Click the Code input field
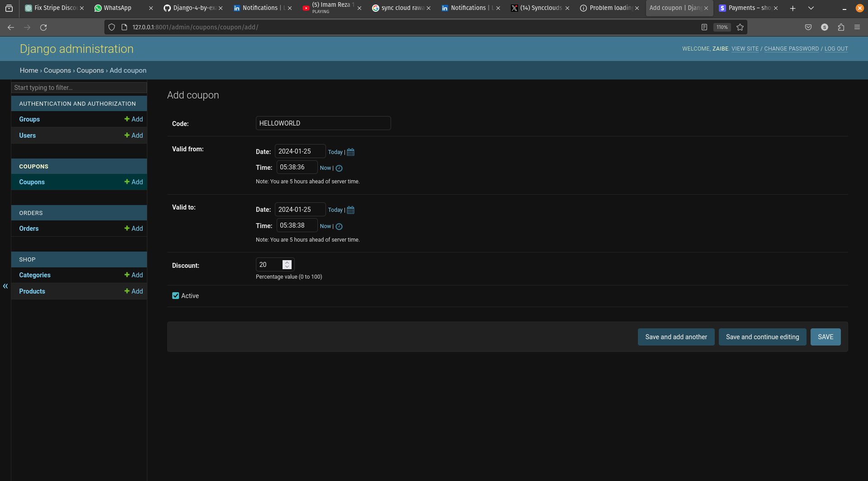This screenshot has width=868, height=481. pos(323,123)
